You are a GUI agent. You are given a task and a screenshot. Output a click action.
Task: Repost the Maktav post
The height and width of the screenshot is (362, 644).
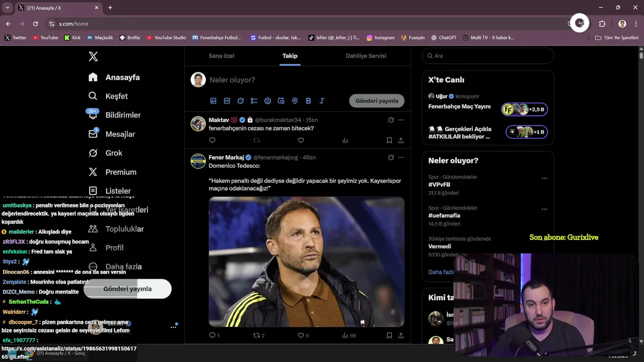257,140
